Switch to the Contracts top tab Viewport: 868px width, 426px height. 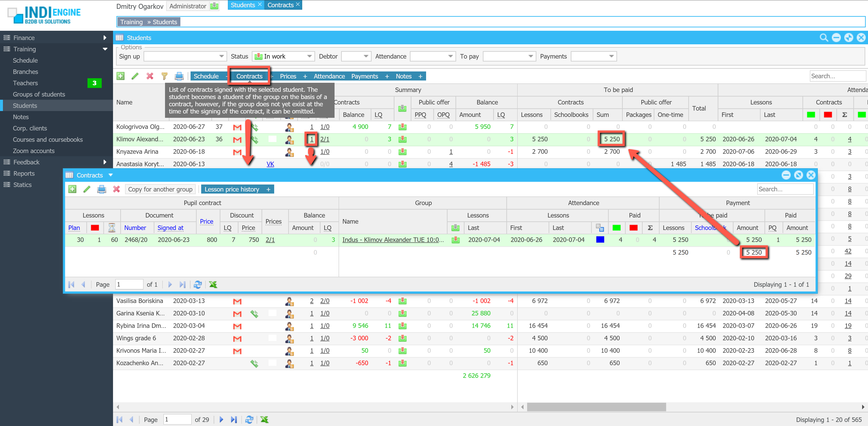click(280, 5)
